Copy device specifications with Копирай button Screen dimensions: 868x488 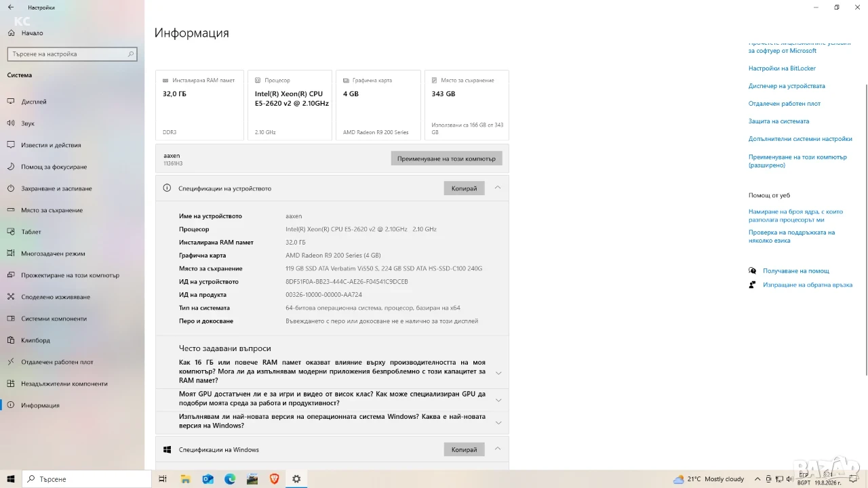click(x=464, y=188)
